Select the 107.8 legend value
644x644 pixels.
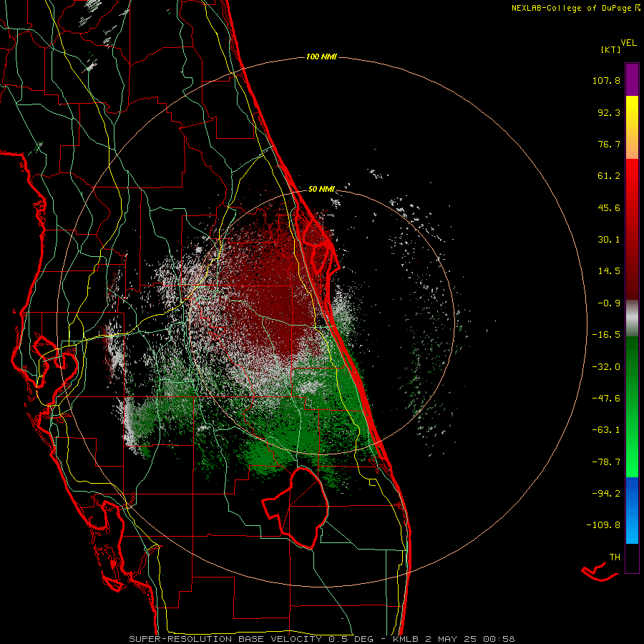pos(606,80)
